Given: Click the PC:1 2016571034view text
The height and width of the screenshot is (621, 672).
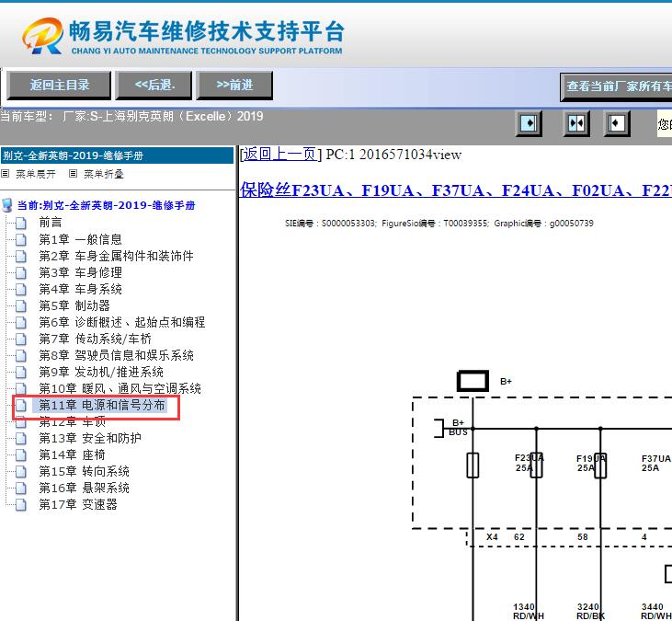Looking at the screenshot, I should (393, 155).
